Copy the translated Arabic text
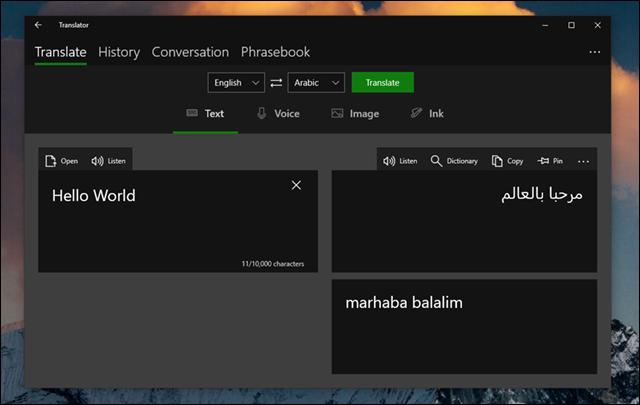Viewport: 640px width, 405px height. [507, 160]
